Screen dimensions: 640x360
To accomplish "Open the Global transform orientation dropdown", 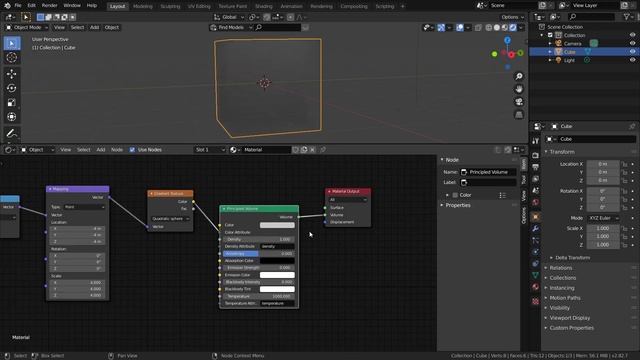I will click(x=229, y=17).
